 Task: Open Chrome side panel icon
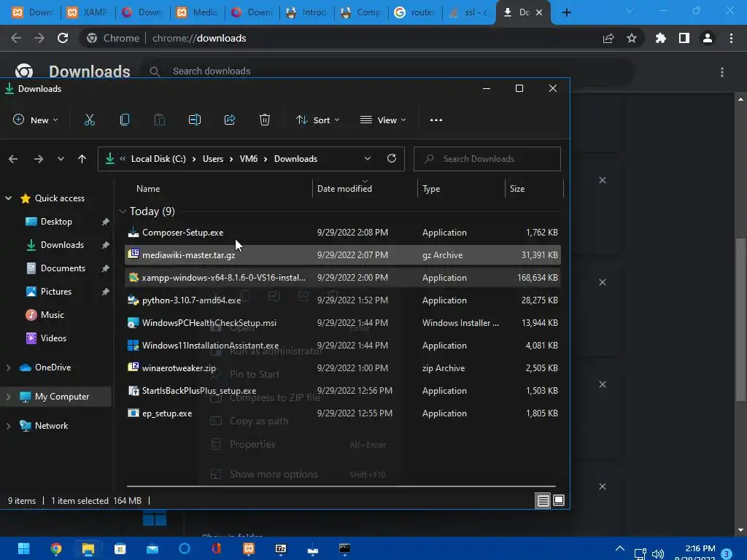684,38
